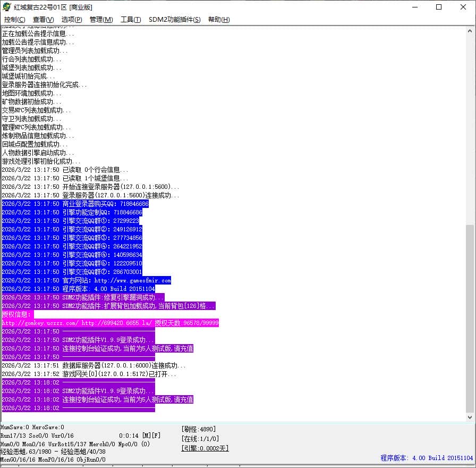Open the 工具(T) menu
476x468 pixels.
[x=131, y=20]
